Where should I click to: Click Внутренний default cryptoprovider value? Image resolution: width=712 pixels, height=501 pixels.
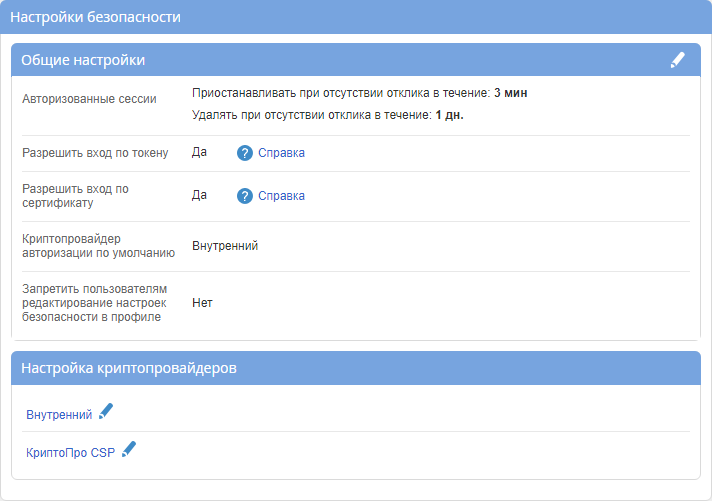(x=225, y=245)
